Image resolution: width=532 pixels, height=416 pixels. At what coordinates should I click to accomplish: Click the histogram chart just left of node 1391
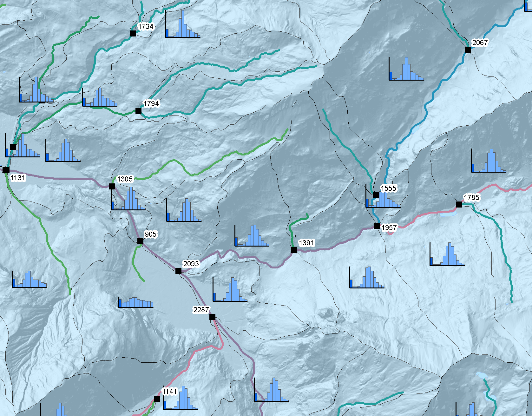pyautogui.click(x=252, y=236)
